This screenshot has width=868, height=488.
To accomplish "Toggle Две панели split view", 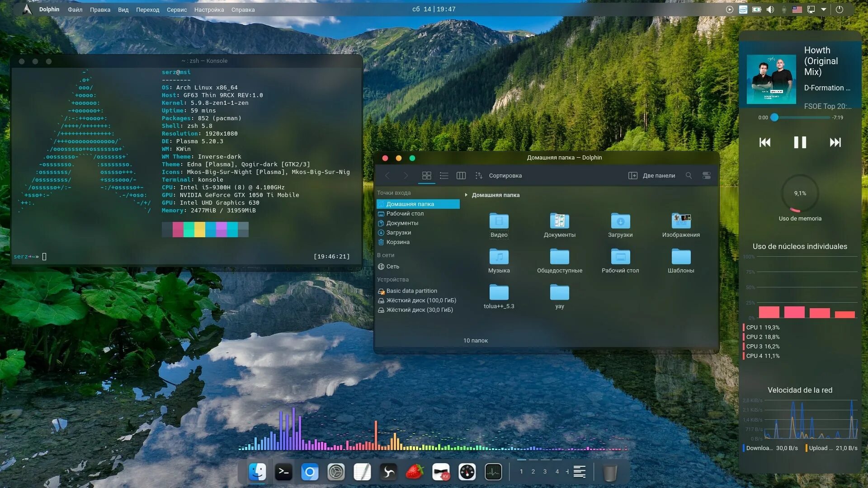I will tap(652, 175).
